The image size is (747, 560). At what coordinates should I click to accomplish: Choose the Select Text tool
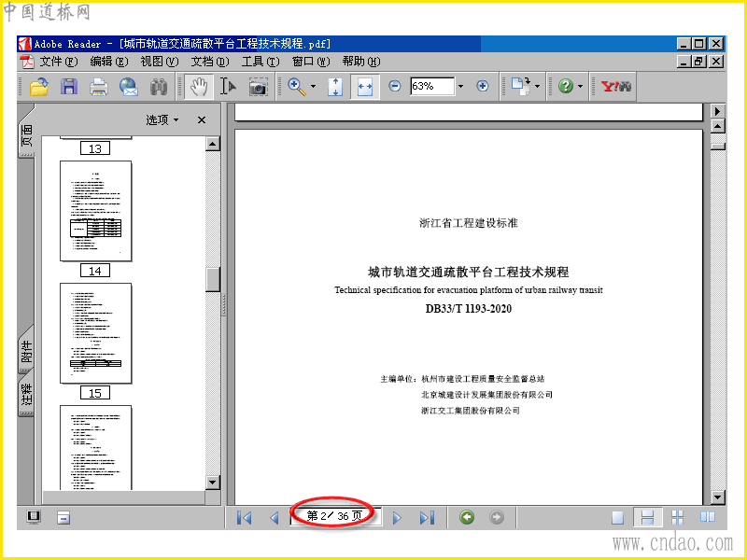click(x=228, y=87)
